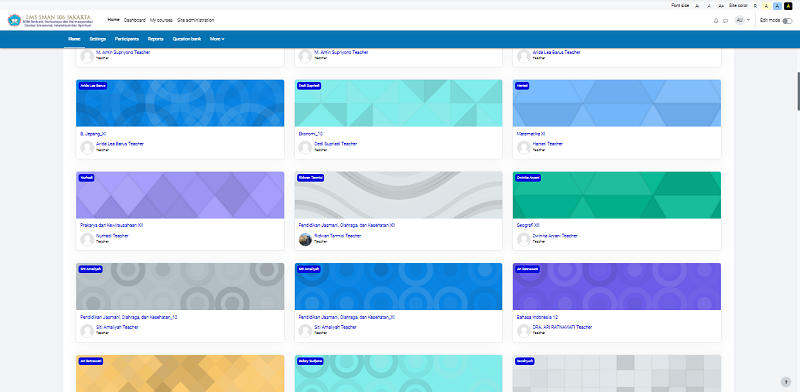The width and height of the screenshot is (800, 392).
Task: Reset the site color with R icon
Action: tap(755, 6)
